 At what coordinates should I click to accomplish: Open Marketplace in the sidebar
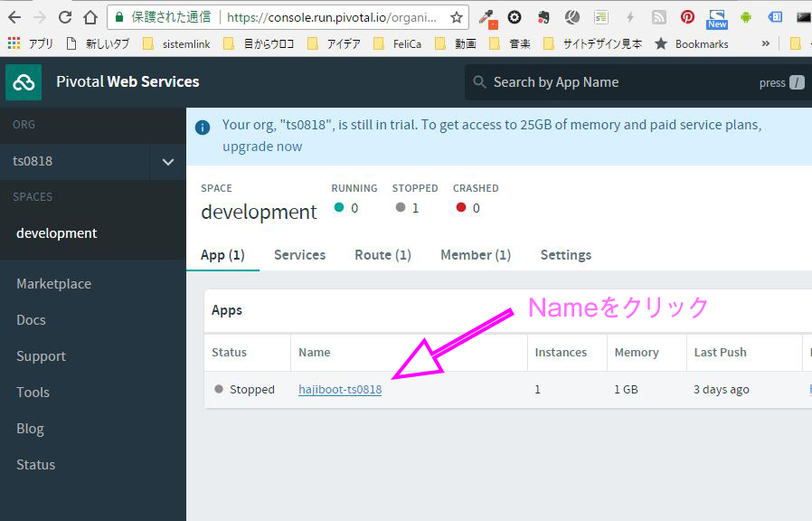click(54, 284)
